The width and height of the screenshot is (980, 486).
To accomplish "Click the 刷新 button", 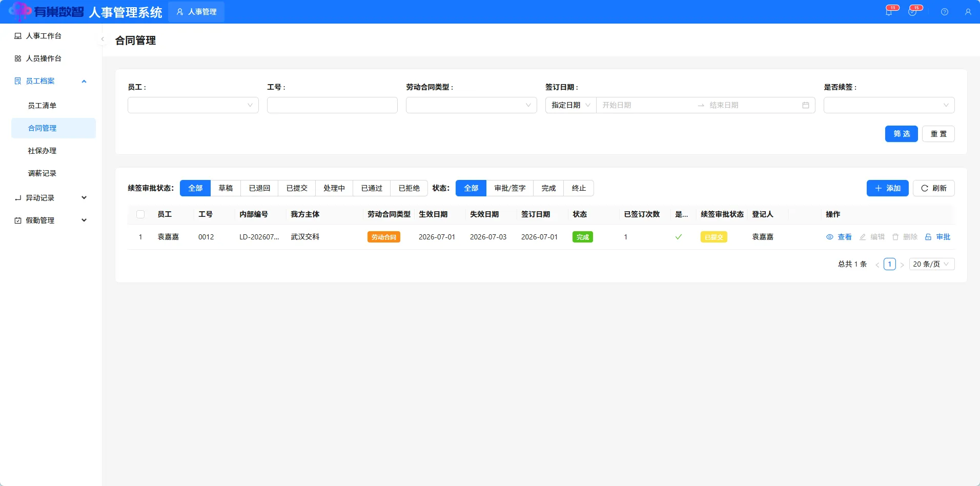I will [934, 188].
